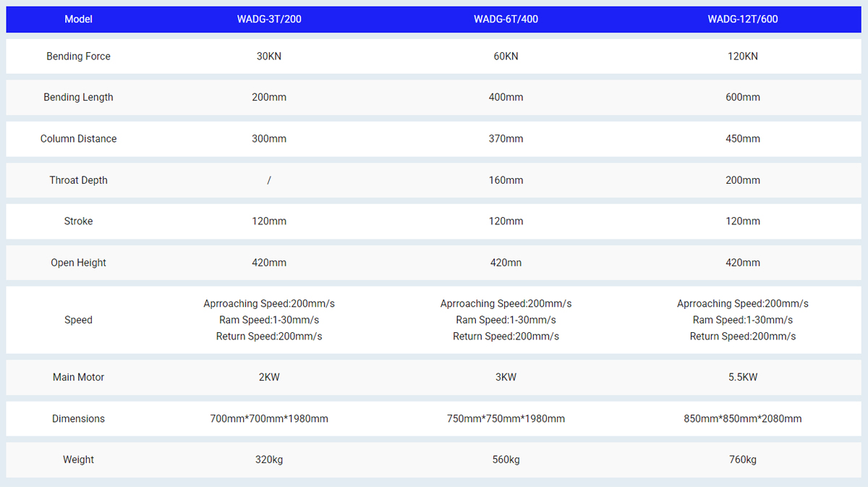Click the 160mm throat depth value
Image resolution: width=868 pixels, height=487 pixels.
click(x=506, y=180)
